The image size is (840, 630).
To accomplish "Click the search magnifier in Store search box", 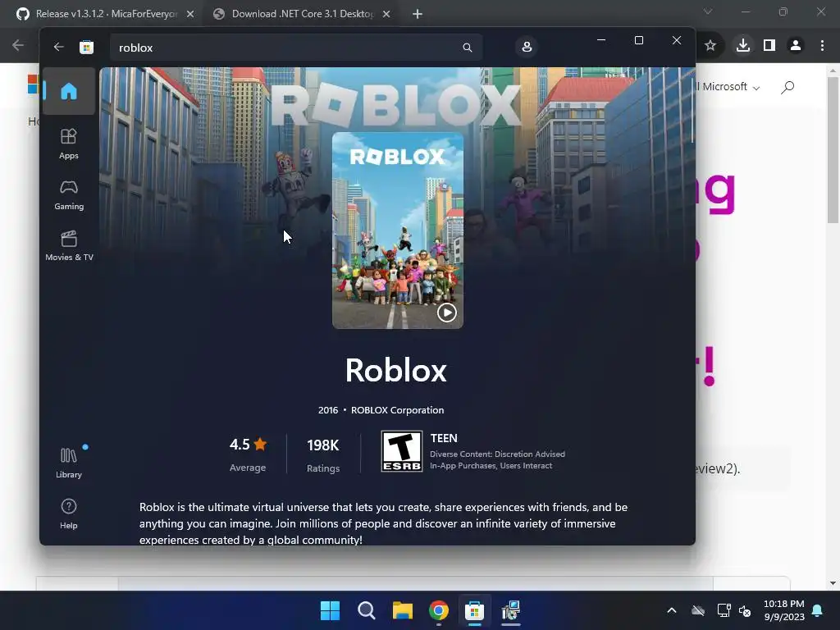I will (467, 47).
